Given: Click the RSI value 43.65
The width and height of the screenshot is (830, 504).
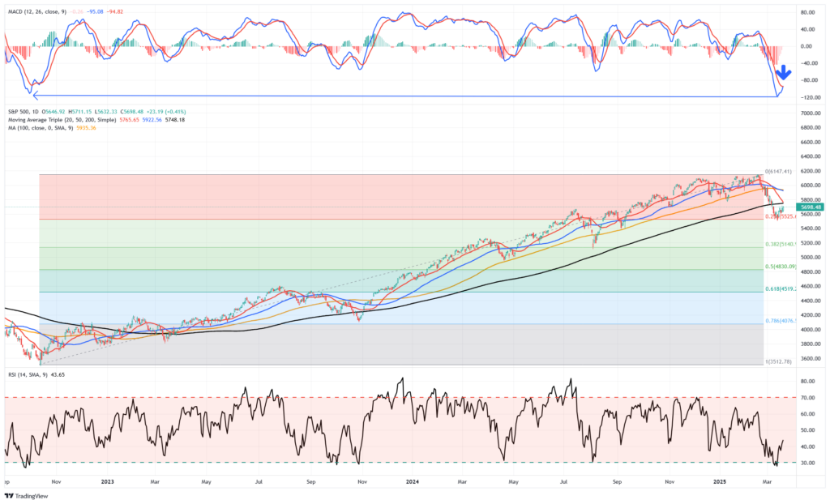Looking at the screenshot, I should pos(58,374).
